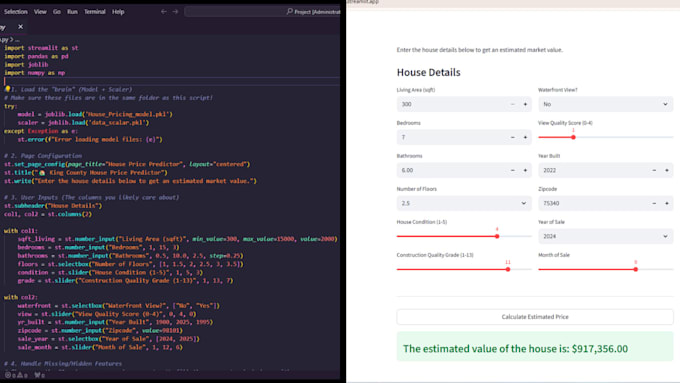The width and height of the screenshot is (680, 383).
Task: Decrease Bedrooms with the minus button
Action: (513, 137)
